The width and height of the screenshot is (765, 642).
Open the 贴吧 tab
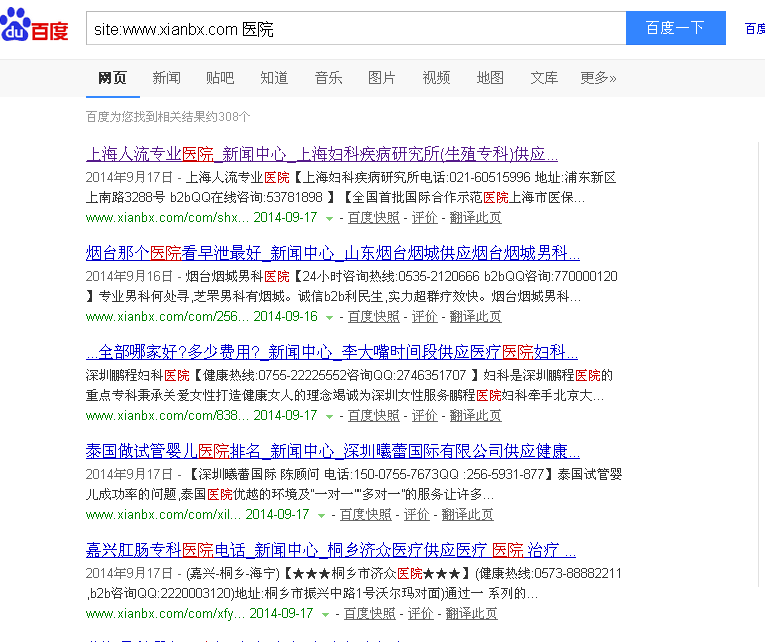(220, 78)
